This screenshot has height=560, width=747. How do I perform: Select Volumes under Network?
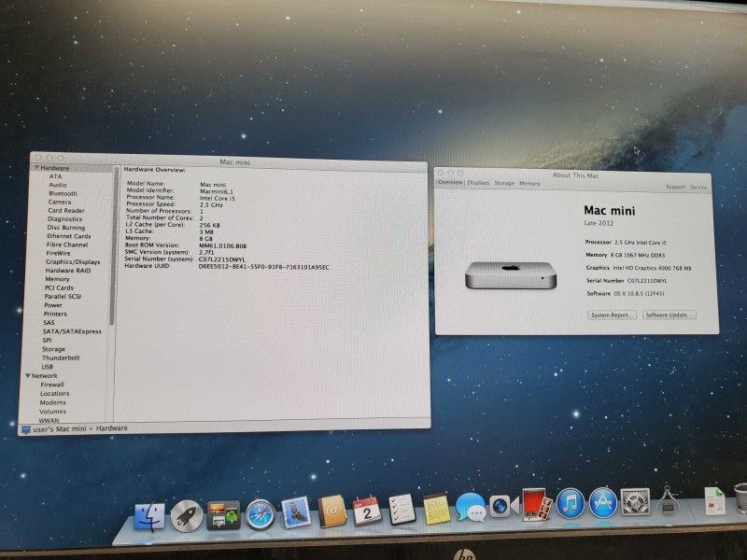52,412
